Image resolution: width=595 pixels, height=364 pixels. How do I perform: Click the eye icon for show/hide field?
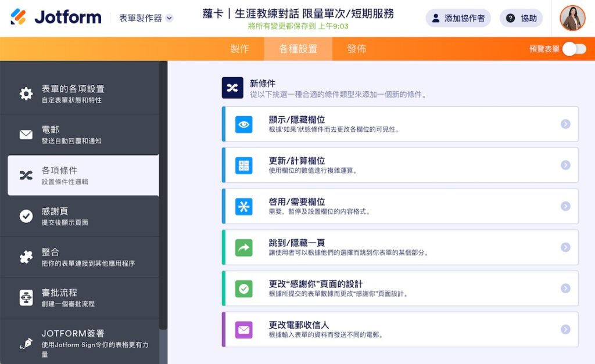pos(244,124)
